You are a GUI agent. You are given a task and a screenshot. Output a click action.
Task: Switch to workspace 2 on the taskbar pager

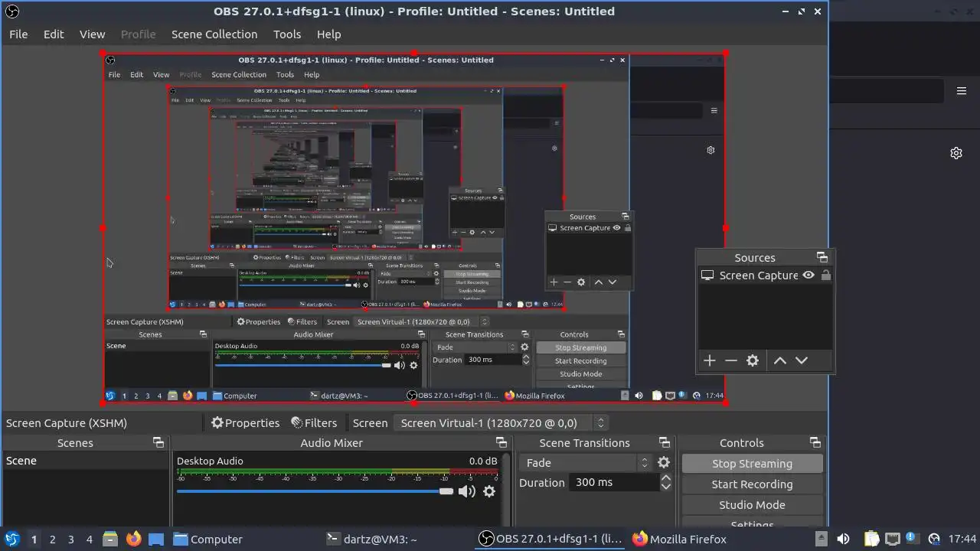pos(52,539)
